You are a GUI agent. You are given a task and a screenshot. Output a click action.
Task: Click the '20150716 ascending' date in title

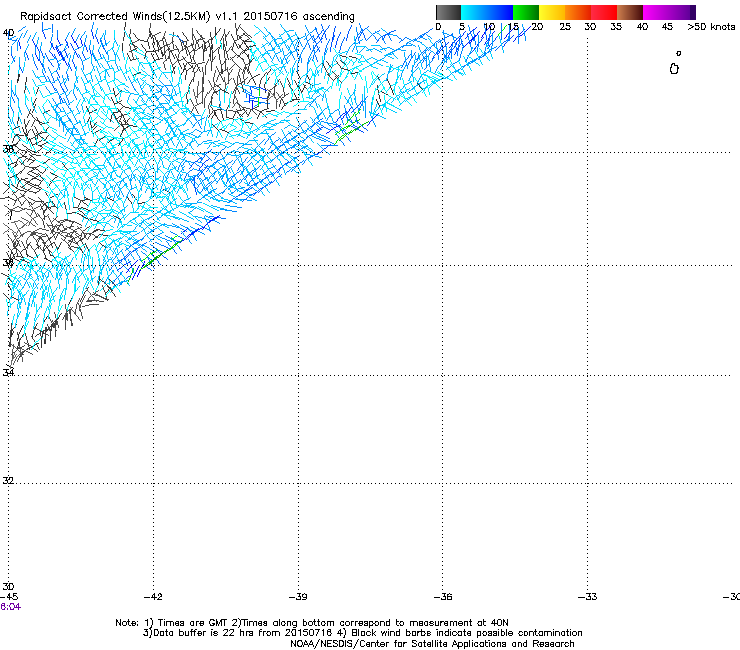tap(299, 17)
